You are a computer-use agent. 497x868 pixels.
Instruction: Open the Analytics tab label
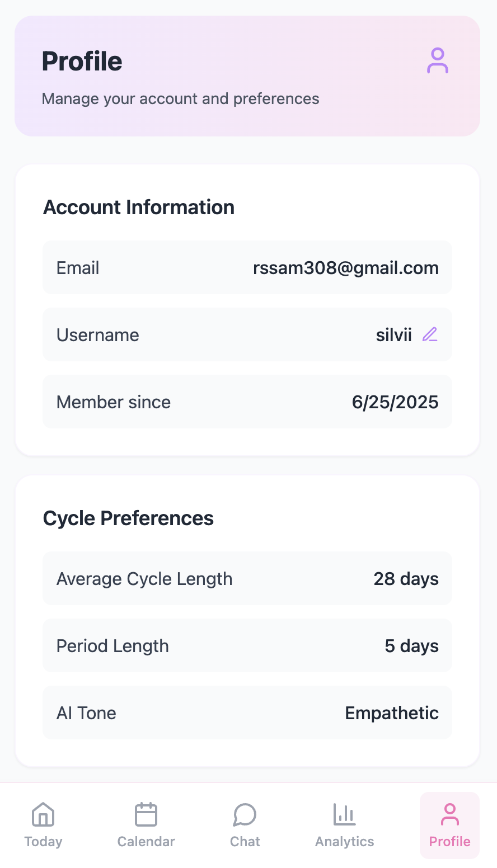pos(344,841)
